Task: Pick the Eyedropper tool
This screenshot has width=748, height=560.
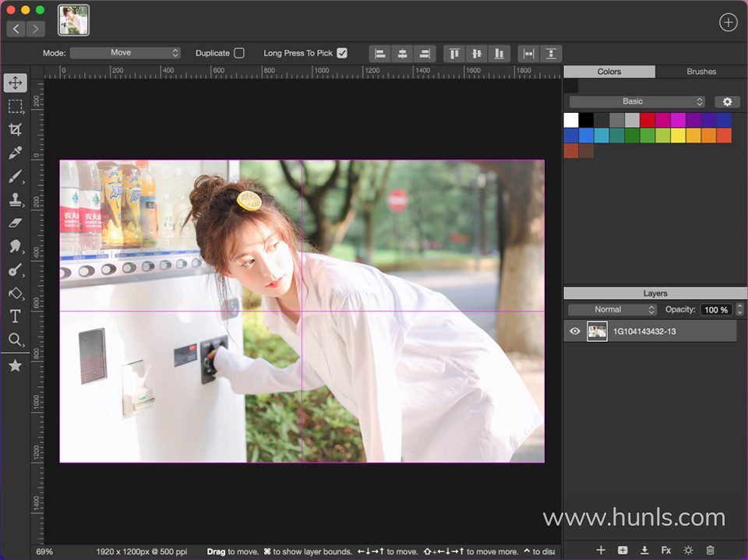Action: [x=15, y=153]
